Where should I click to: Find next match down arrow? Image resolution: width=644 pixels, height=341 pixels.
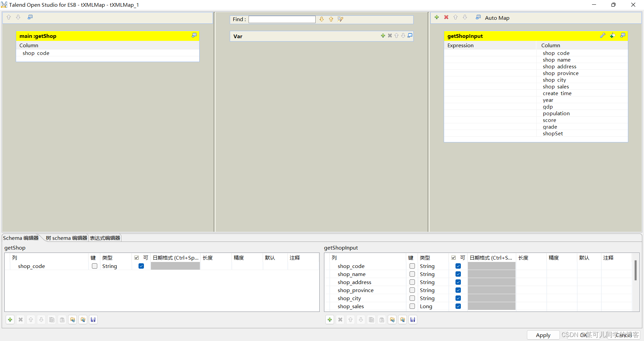(x=322, y=19)
